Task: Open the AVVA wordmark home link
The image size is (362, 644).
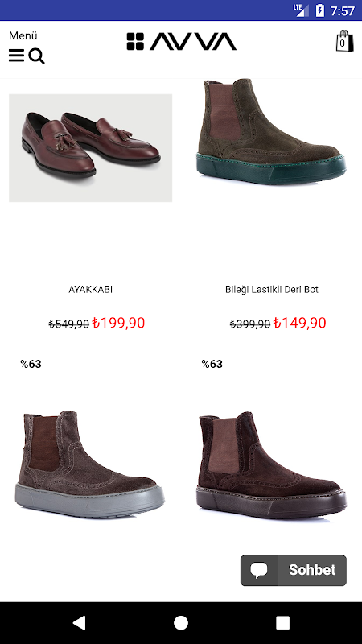Action: pyautogui.click(x=193, y=42)
